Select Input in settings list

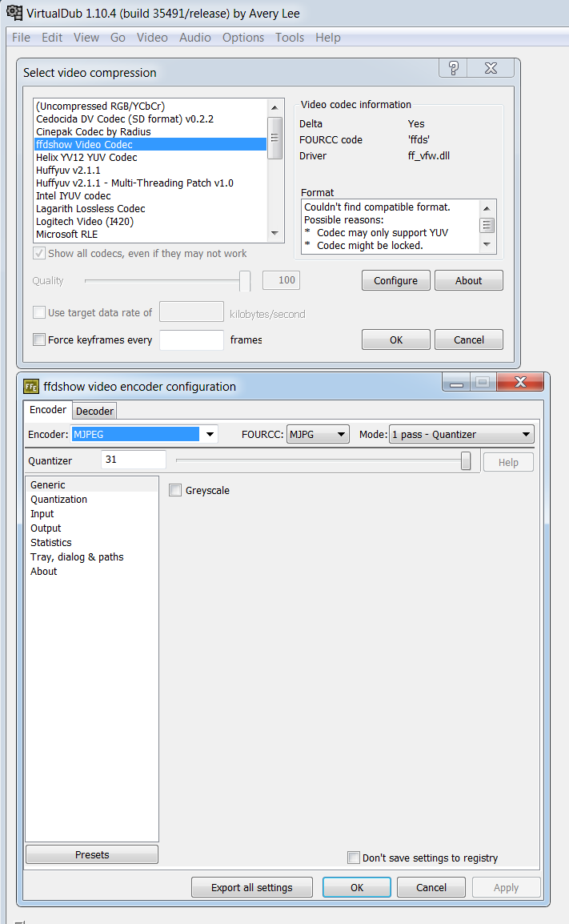pyautogui.click(x=92, y=513)
